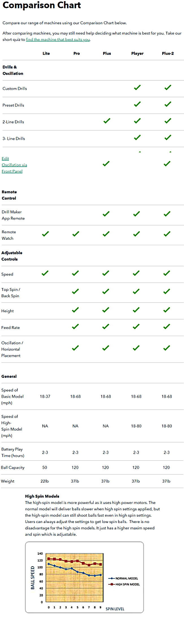Click the High Spin Models heading
The image size is (184, 644).
coord(42,496)
